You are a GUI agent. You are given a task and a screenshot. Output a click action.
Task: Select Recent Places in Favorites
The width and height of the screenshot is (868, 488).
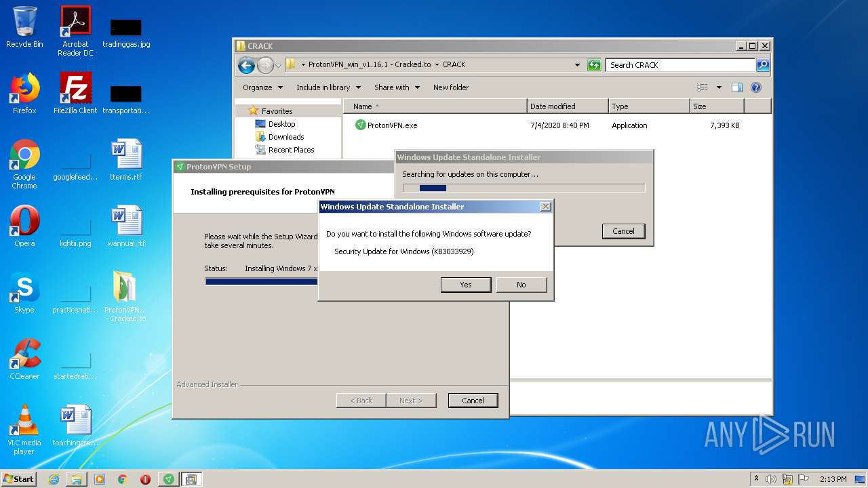click(291, 150)
